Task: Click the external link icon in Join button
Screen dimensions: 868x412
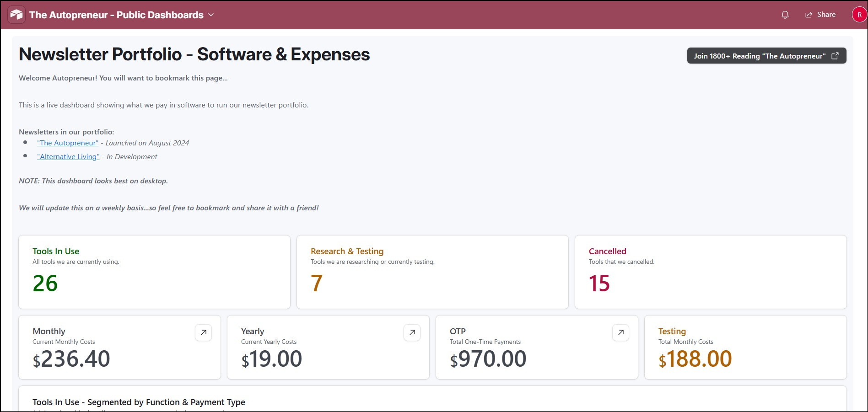Action: (x=835, y=56)
